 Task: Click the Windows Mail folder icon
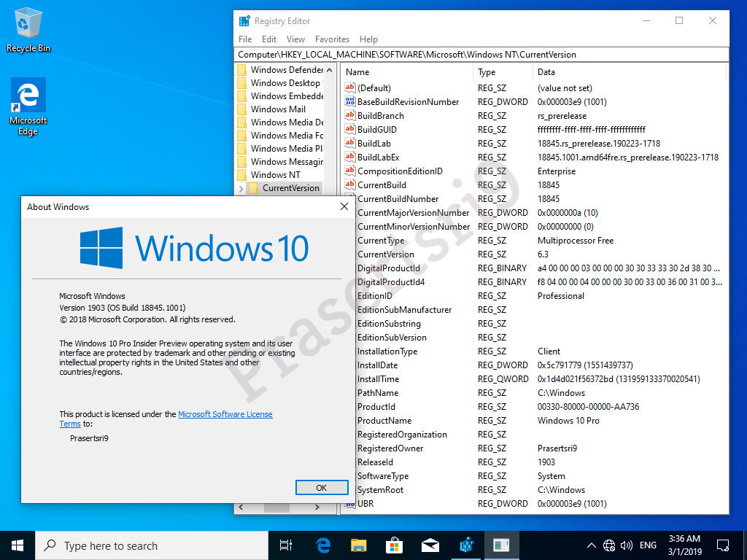[x=242, y=109]
